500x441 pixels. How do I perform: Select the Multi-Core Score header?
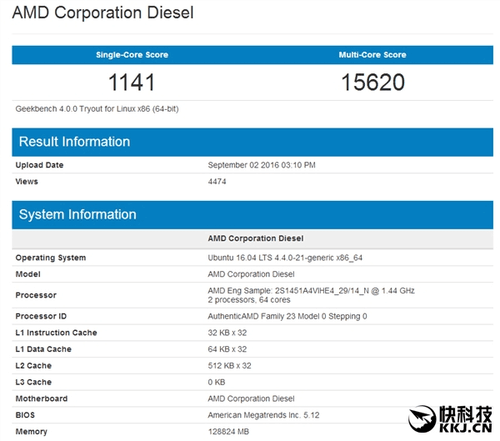tap(372, 55)
